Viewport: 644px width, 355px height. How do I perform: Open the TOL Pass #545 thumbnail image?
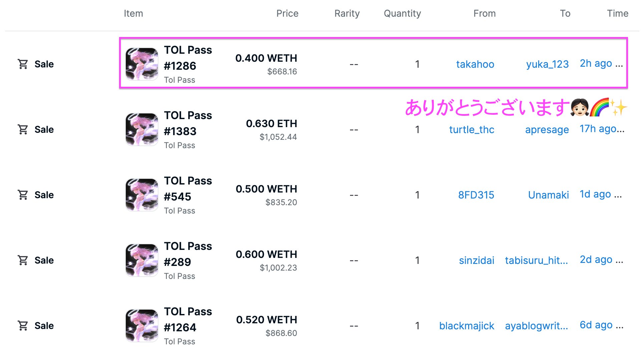(x=142, y=195)
